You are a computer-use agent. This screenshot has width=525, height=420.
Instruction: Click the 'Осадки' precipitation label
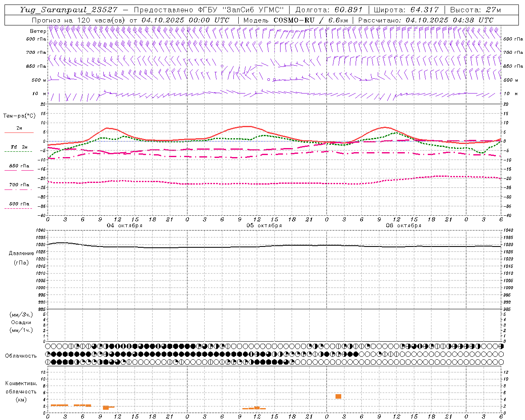click(x=21, y=322)
